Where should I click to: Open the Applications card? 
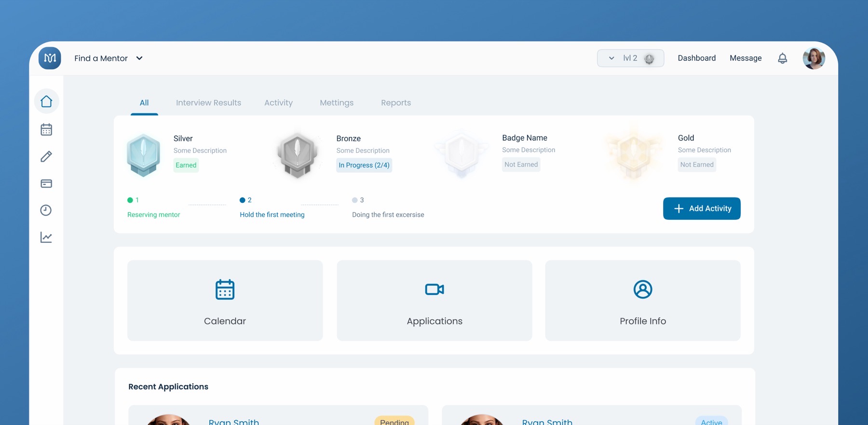pos(434,301)
